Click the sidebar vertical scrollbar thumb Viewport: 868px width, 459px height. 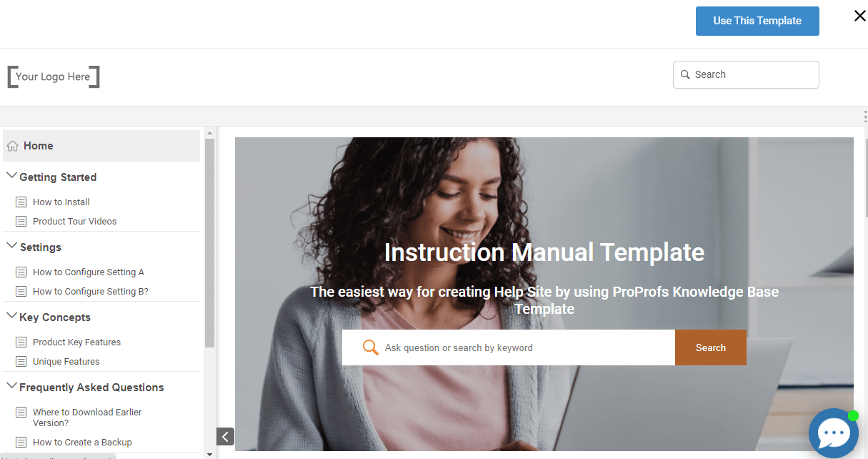pos(209,243)
